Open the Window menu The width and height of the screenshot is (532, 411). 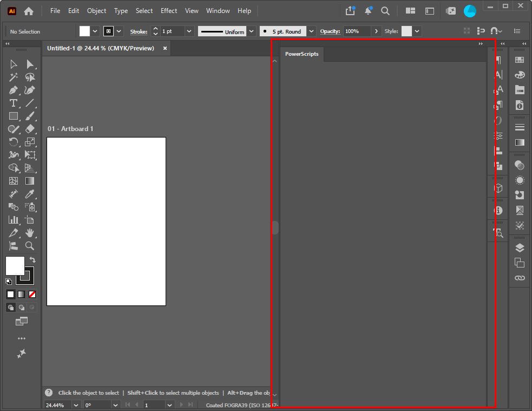(218, 11)
